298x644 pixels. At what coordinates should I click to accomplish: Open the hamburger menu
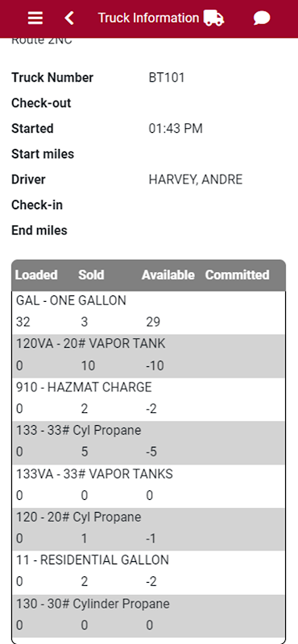click(35, 18)
